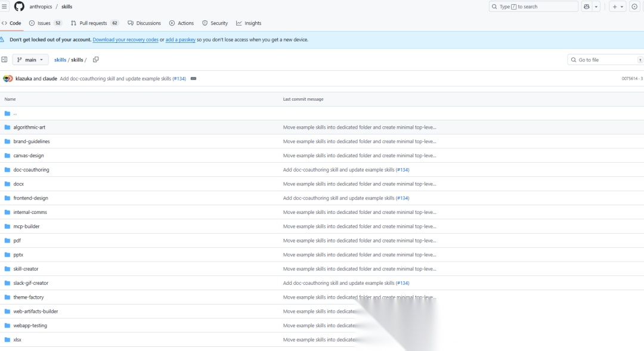644x351 pixels.
Task: Open the create new plus dropdown
Action: [x=618, y=7]
